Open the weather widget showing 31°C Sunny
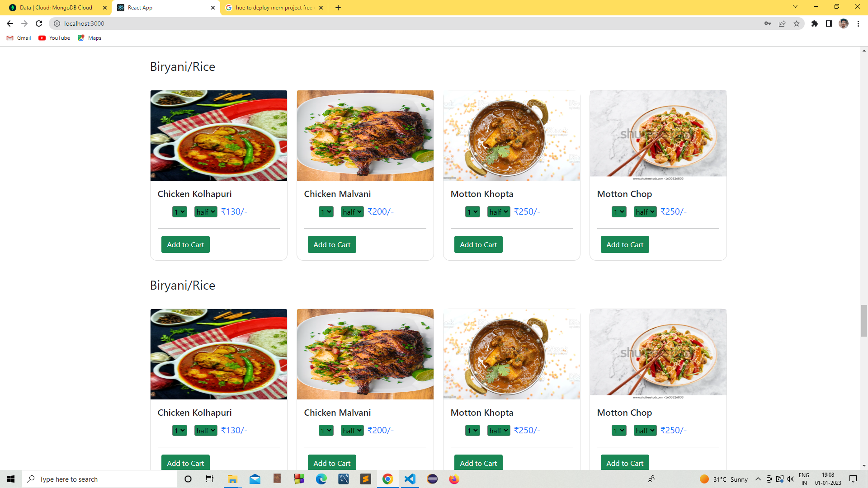This screenshot has height=488, width=868. click(723, 479)
